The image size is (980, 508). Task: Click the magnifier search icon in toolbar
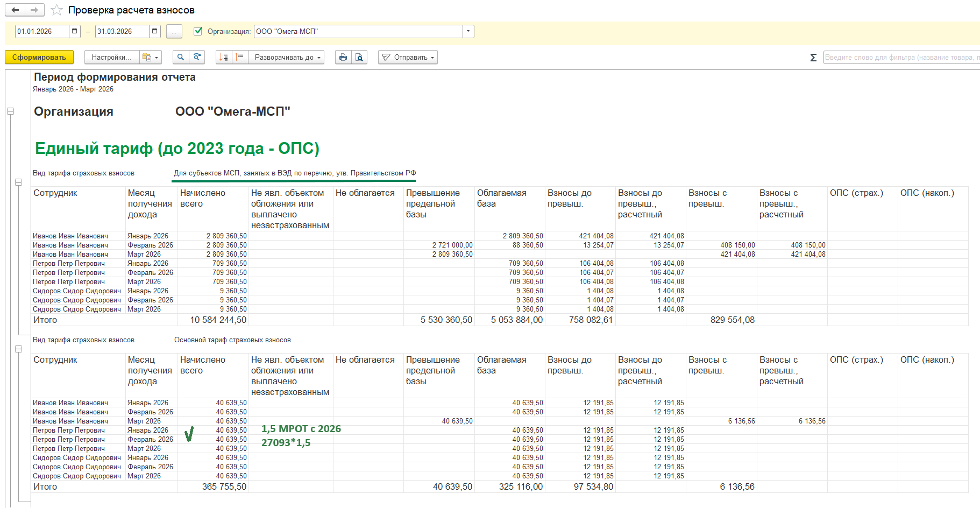pos(181,57)
